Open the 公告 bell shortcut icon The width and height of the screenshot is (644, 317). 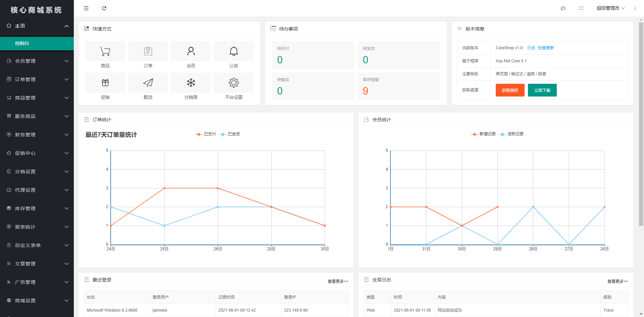coord(234,51)
